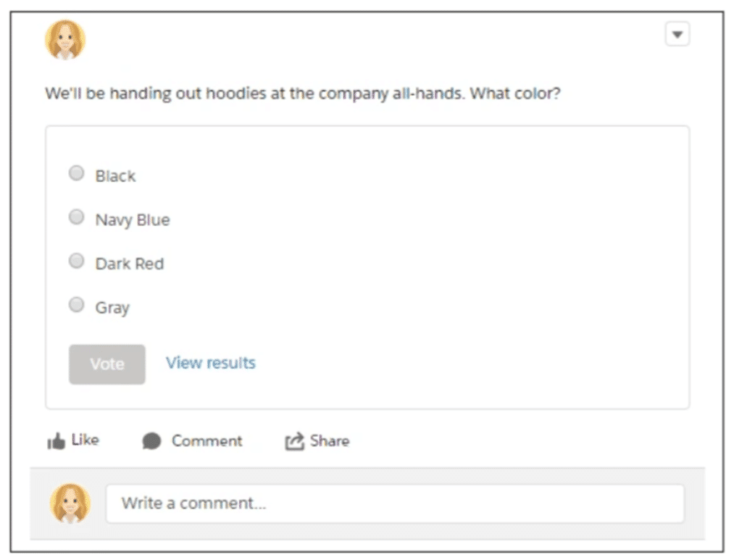Image resolution: width=734 pixels, height=560 pixels.
Task: Pick the Dark Red radio option
Action: pyautogui.click(x=76, y=261)
